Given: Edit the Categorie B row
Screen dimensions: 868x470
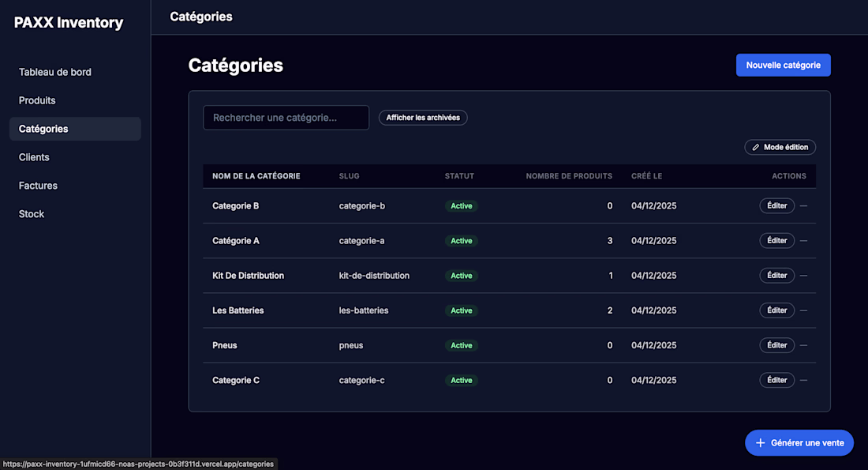Looking at the screenshot, I should pyautogui.click(x=776, y=206).
